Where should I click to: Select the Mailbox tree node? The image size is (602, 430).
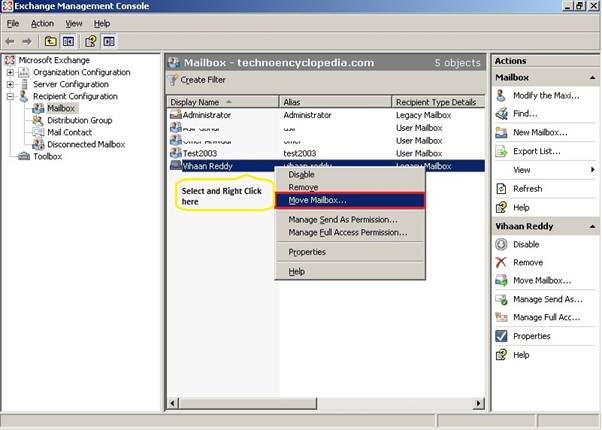coord(61,108)
